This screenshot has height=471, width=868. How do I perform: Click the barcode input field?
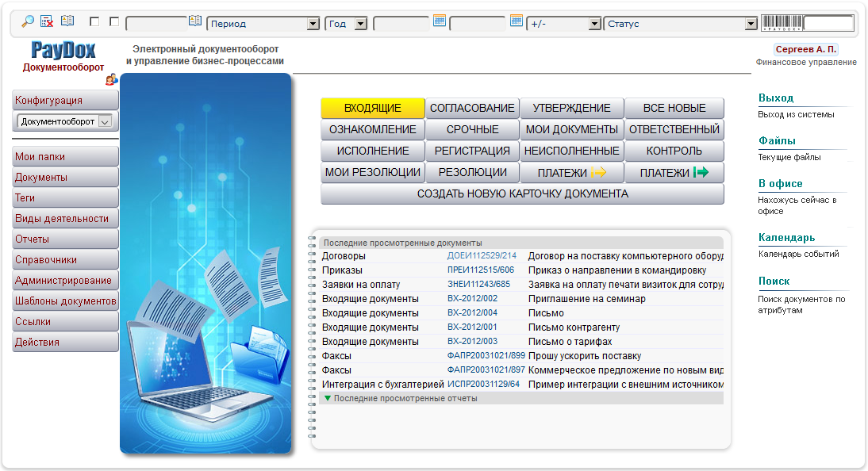(x=829, y=23)
